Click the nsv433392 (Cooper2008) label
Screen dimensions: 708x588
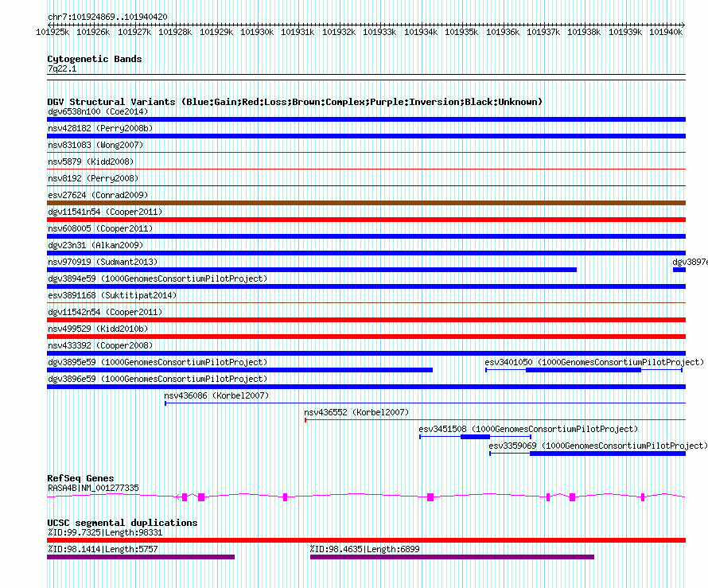100,345
